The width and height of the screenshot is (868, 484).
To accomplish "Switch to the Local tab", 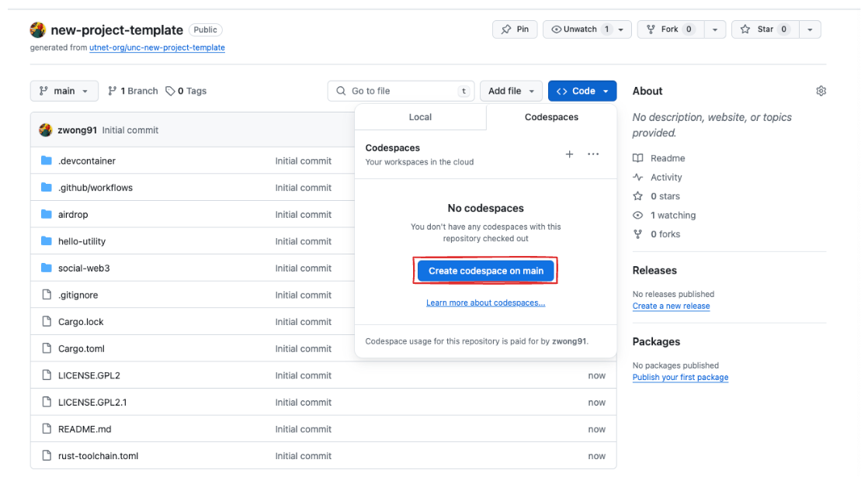I will click(420, 117).
